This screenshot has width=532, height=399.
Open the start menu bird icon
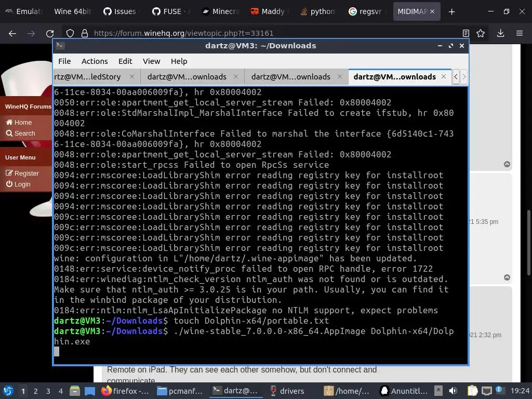[8, 391]
